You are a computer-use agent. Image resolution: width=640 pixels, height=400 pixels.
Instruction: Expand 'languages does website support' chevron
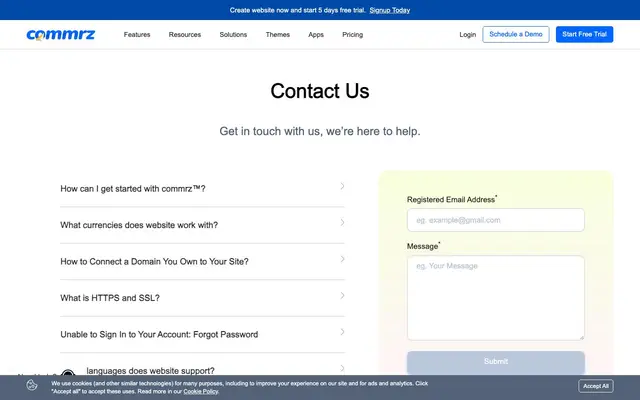click(x=342, y=369)
